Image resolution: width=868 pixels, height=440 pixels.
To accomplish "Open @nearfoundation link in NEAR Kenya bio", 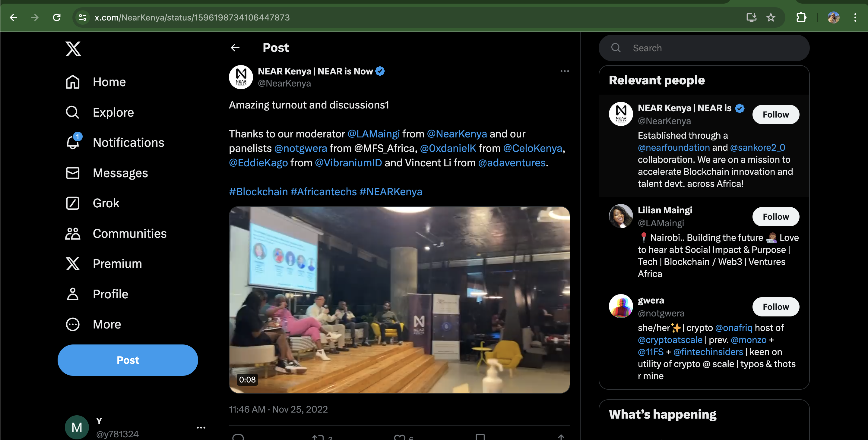I will pyautogui.click(x=673, y=147).
